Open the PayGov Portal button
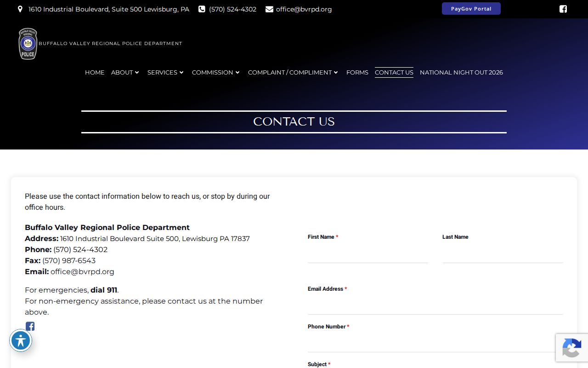Screen dimensions: 588x368 (x=471, y=9)
